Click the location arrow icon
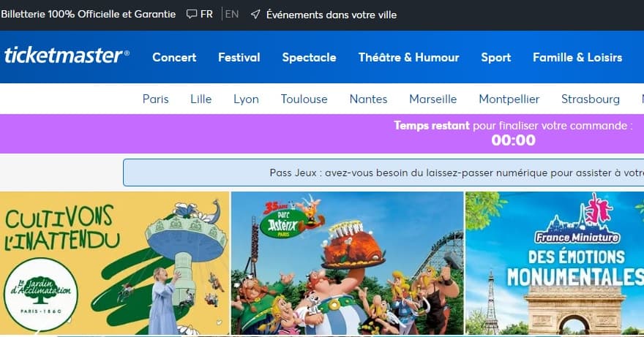 click(x=255, y=14)
